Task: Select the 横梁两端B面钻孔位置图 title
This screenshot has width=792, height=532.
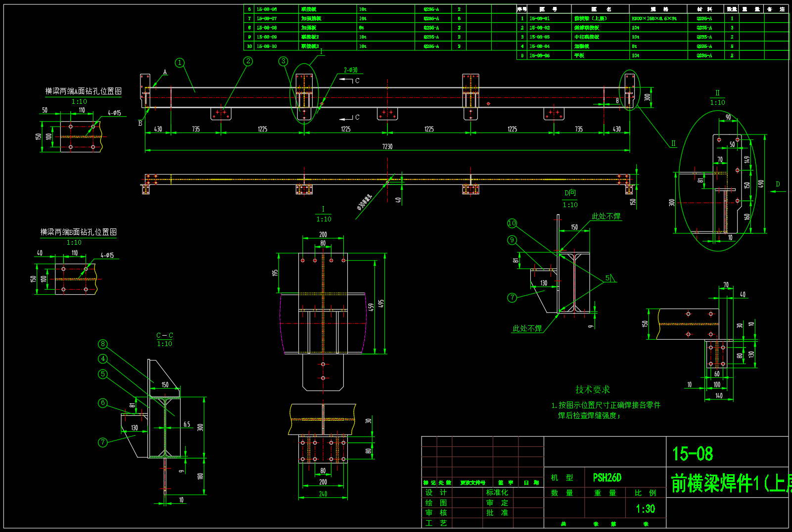Action: (x=78, y=232)
